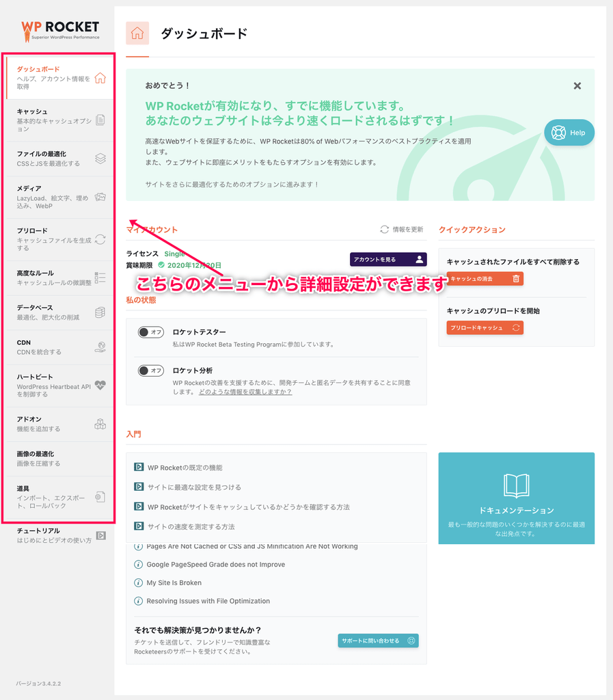Open WP Rocketがサイトをキャッシュしているか確認する方法 tutorial
The width and height of the screenshot is (613, 700).
(x=249, y=507)
